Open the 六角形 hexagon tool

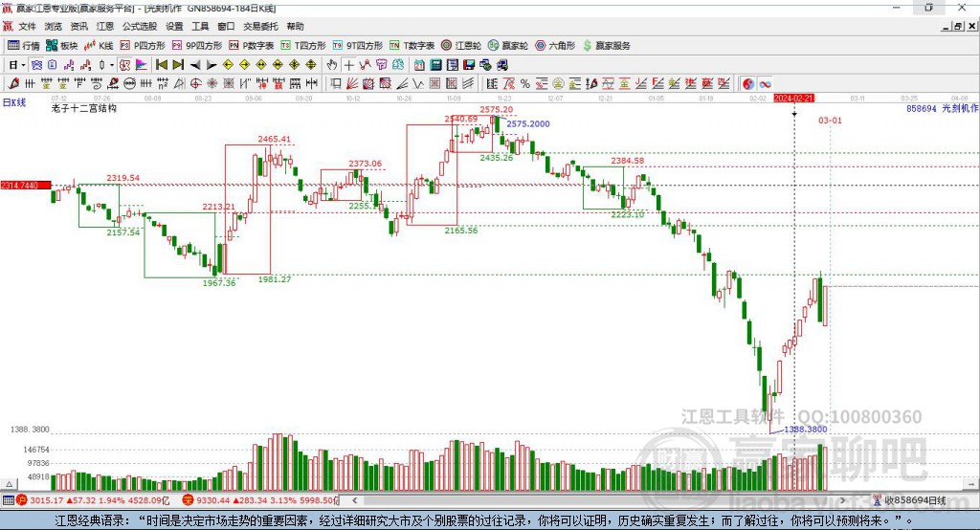pyautogui.click(x=555, y=46)
